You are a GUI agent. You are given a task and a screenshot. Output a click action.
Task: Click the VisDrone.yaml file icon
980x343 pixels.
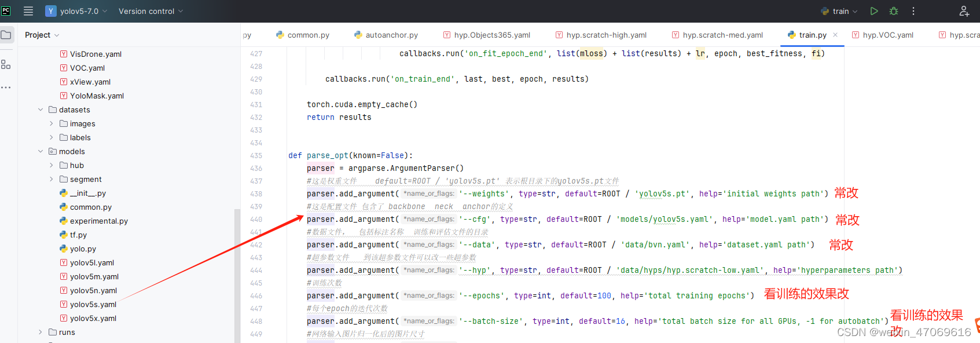click(64, 54)
